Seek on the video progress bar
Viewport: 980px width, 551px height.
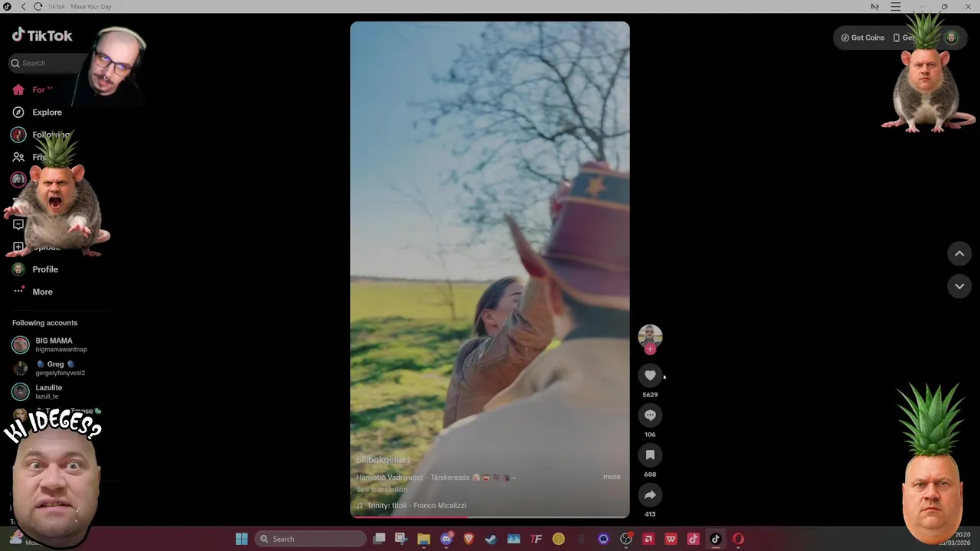click(x=490, y=517)
